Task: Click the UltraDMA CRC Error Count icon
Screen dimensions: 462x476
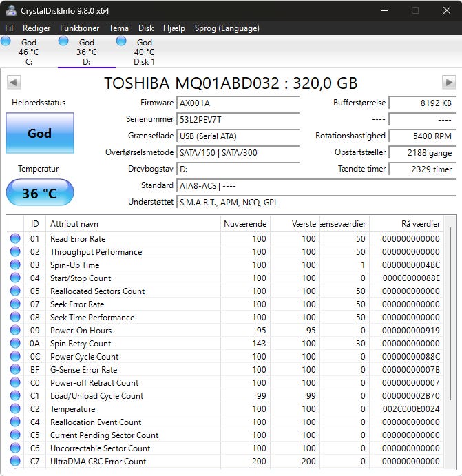Action: (x=15, y=462)
